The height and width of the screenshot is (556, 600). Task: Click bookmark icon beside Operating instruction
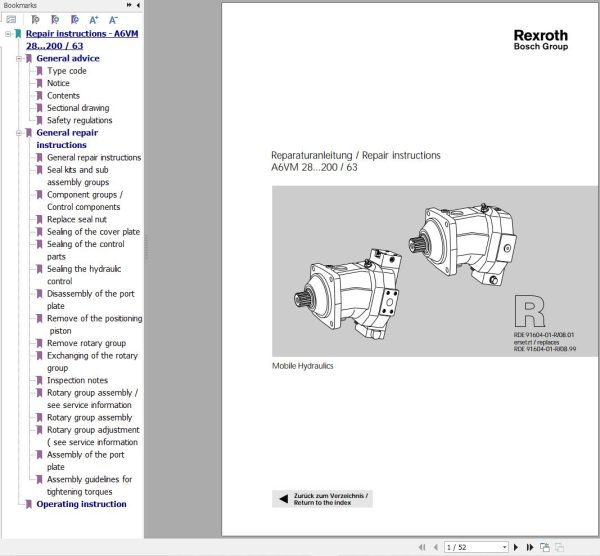[29, 504]
